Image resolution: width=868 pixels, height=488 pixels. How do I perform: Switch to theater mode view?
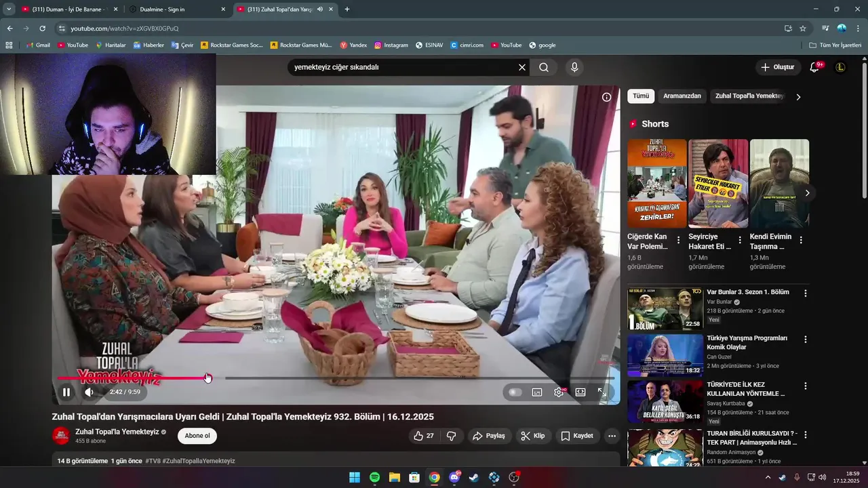point(580,392)
